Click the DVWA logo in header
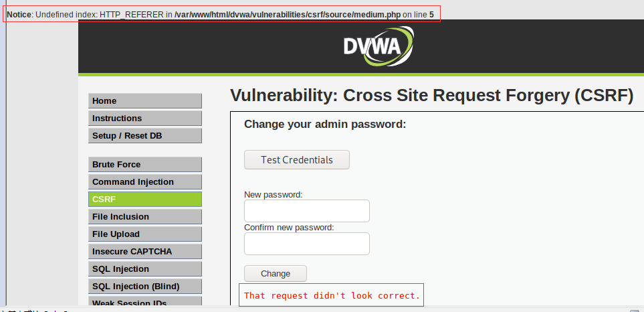The width and height of the screenshot is (644, 312). click(379, 46)
